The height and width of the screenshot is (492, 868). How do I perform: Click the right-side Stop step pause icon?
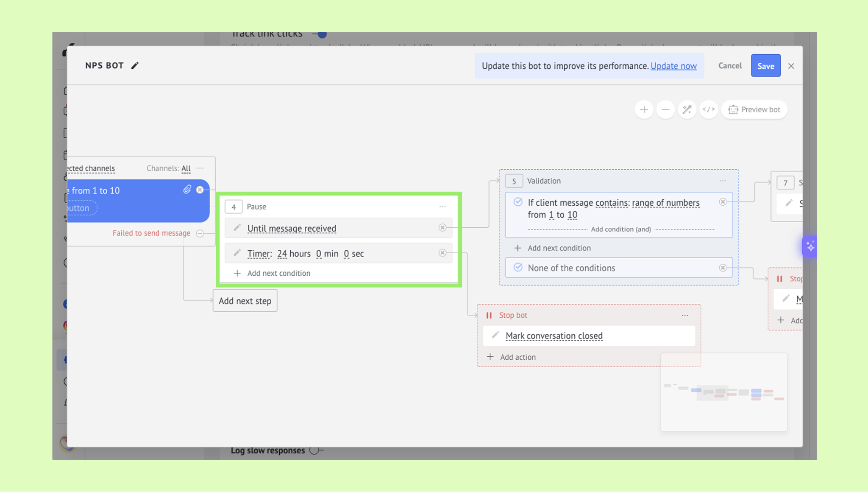(x=779, y=279)
